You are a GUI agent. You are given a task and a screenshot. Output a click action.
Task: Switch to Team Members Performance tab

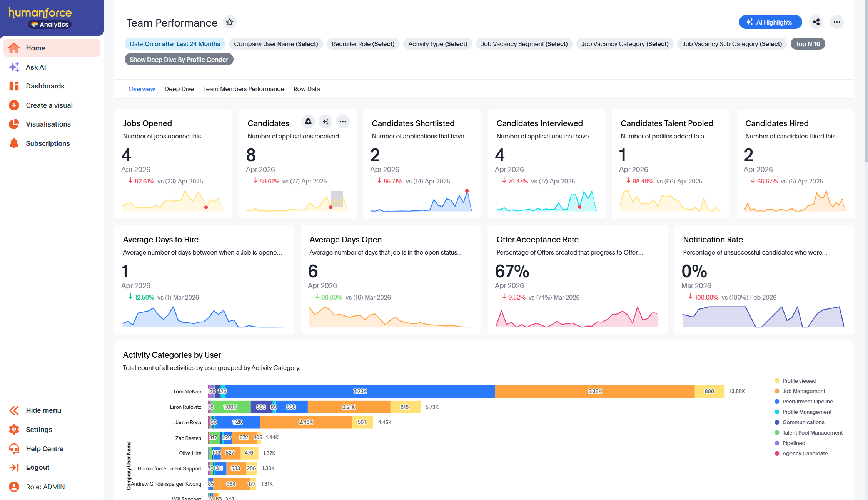click(244, 89)
